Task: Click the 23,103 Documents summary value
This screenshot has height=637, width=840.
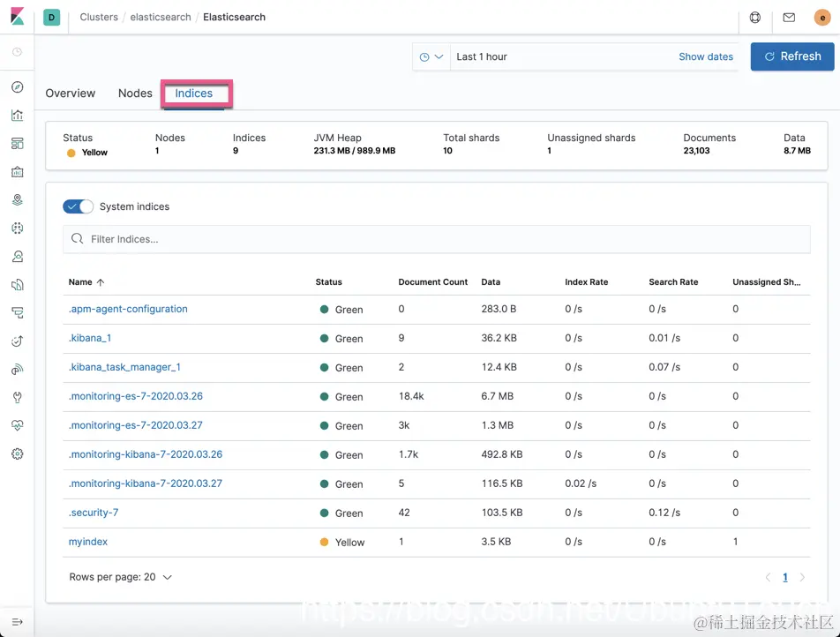Action: click(x=696, y=151)
